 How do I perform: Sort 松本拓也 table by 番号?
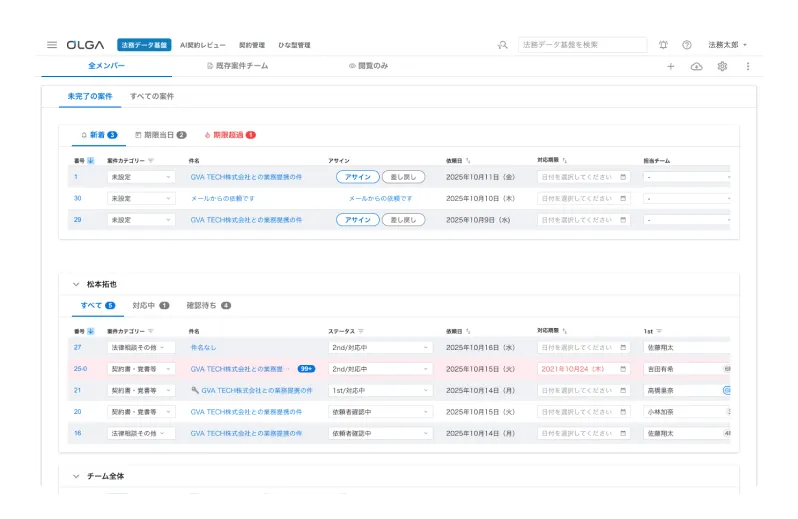click(91, 331)
